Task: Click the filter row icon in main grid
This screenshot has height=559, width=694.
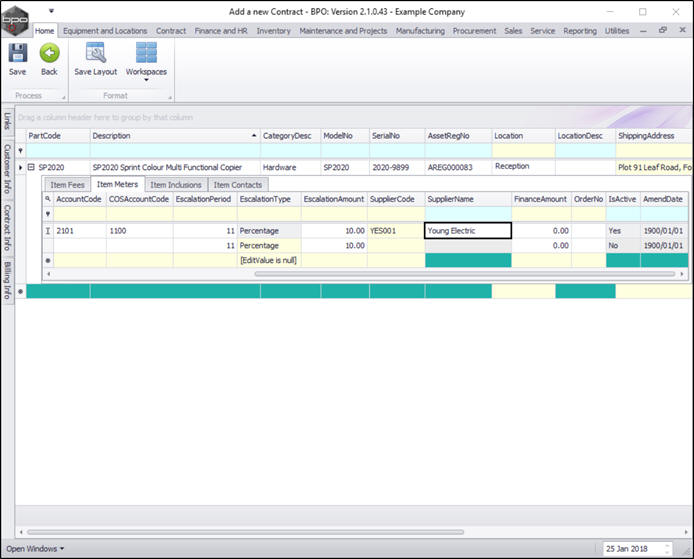Action: pos(21,150)
